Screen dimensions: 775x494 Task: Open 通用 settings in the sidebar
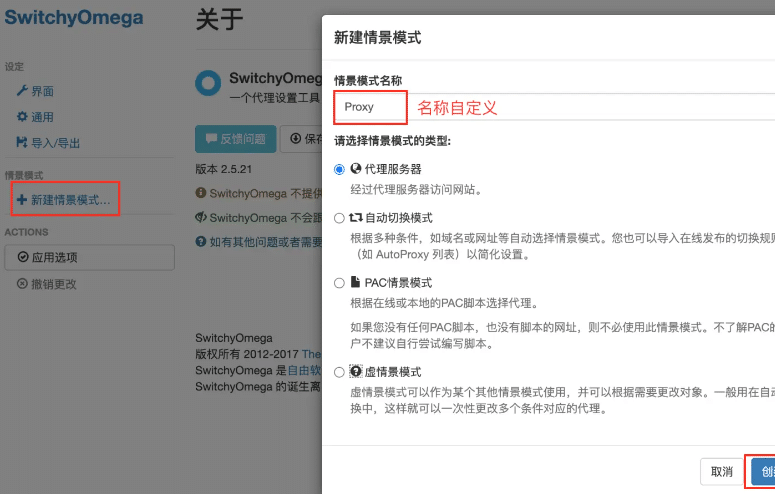[35, 117]
